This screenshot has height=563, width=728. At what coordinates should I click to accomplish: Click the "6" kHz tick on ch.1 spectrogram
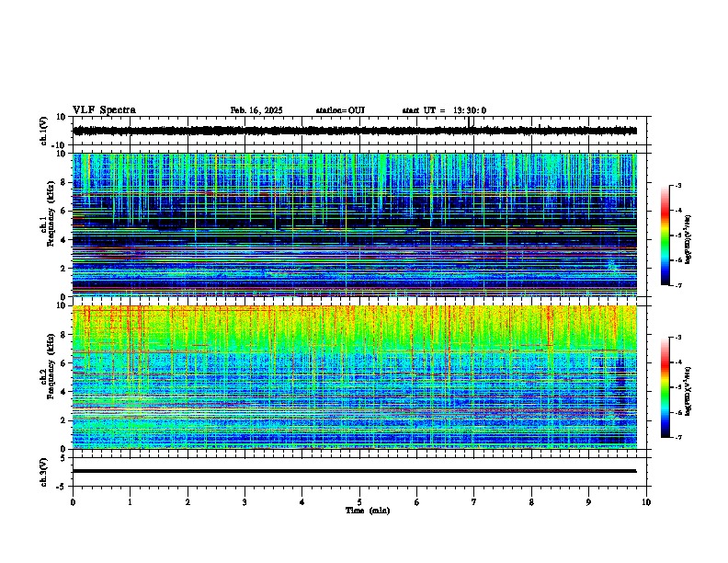[x=63, y=211]
